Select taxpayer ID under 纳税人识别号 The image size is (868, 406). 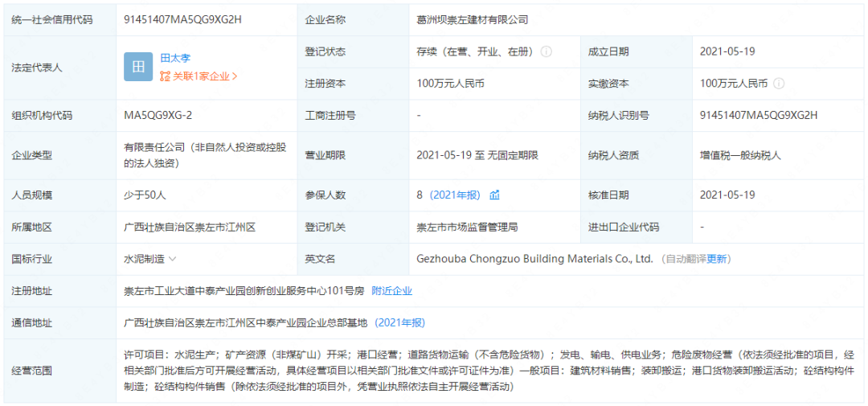click(759, 115)
